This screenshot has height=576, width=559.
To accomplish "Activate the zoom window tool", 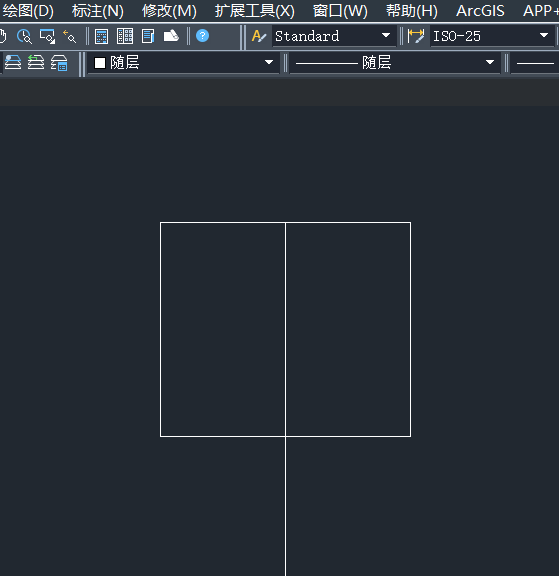I will pyautogui.click(x=47, y=36).
